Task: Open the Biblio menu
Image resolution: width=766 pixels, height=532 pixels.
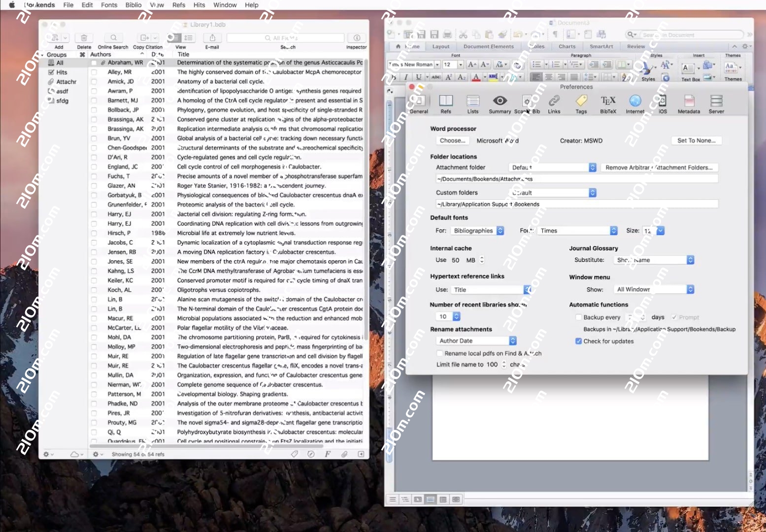Action: (133, 5)
